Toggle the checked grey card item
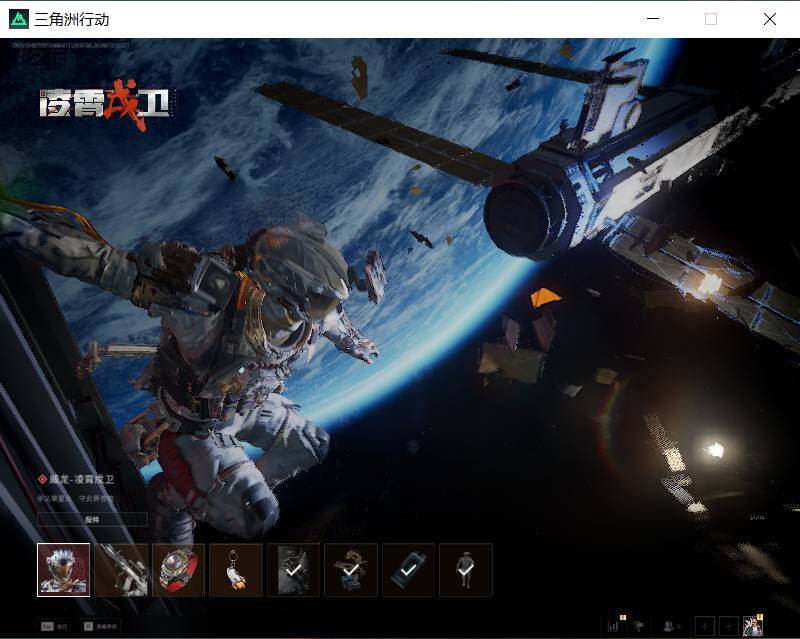Viewport: 800px width, 639px height. (293, 570)
